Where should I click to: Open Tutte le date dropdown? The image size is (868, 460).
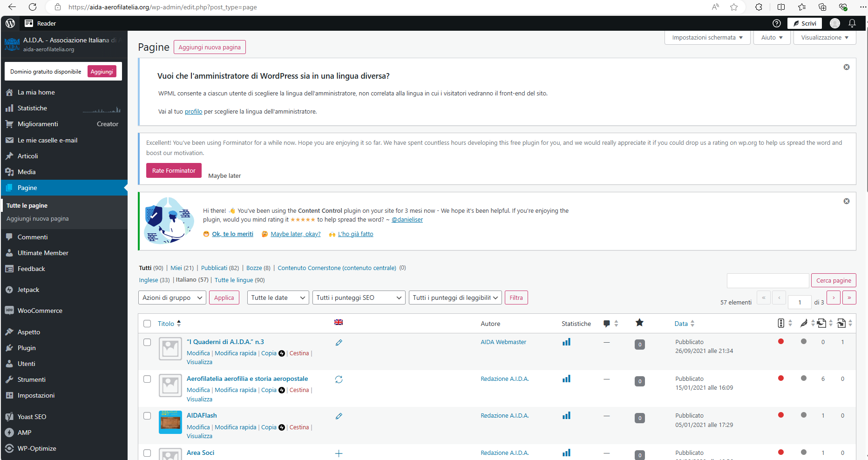pyautogui.click(x=278, y=298)
